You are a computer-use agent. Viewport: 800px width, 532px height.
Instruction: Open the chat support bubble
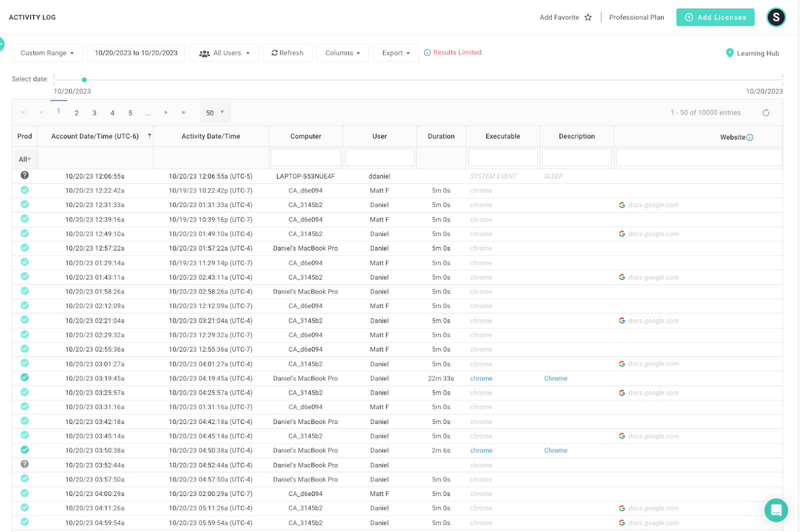[776, 510]
